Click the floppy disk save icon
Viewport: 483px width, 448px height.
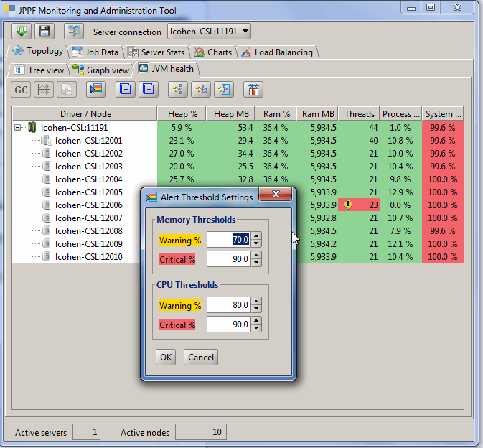coord(44,32)
